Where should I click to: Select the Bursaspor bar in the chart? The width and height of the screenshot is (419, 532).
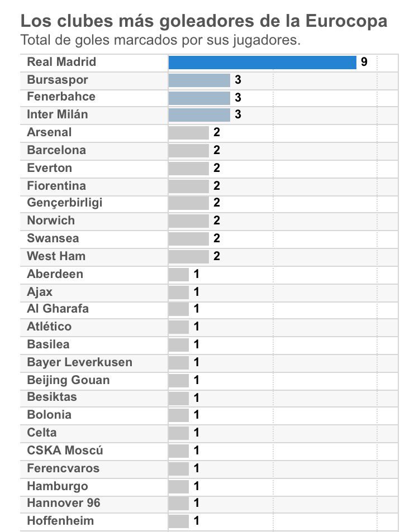coord(199,80)
